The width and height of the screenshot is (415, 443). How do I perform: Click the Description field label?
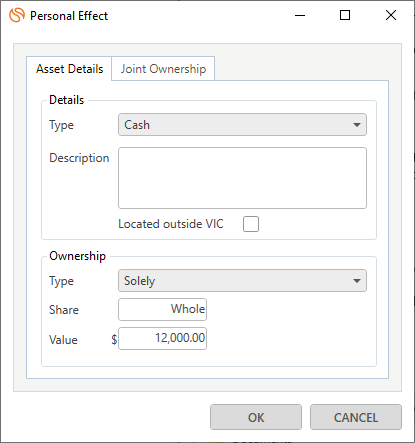(x=79, y=158)
